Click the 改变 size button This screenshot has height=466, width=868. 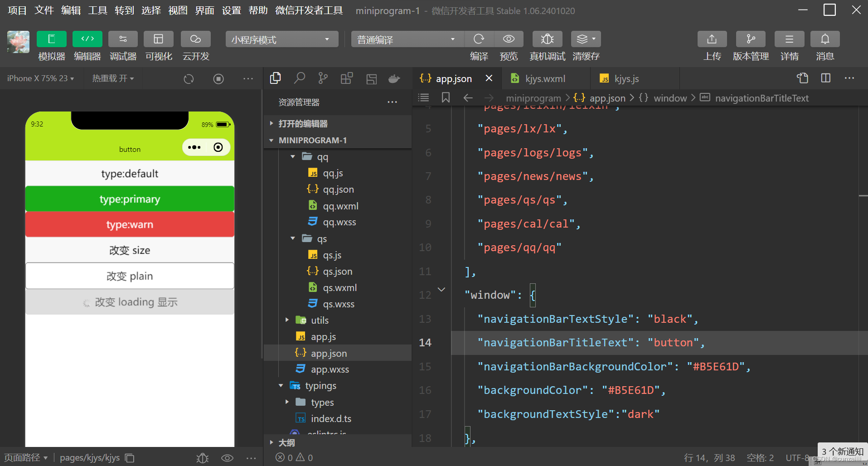pyautogui.click(x=130, y=250)
